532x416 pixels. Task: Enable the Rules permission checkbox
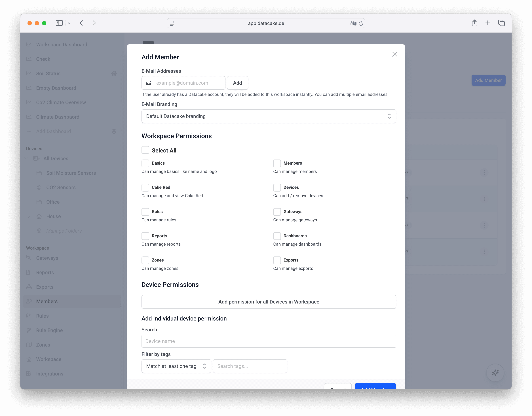point(145,212)
